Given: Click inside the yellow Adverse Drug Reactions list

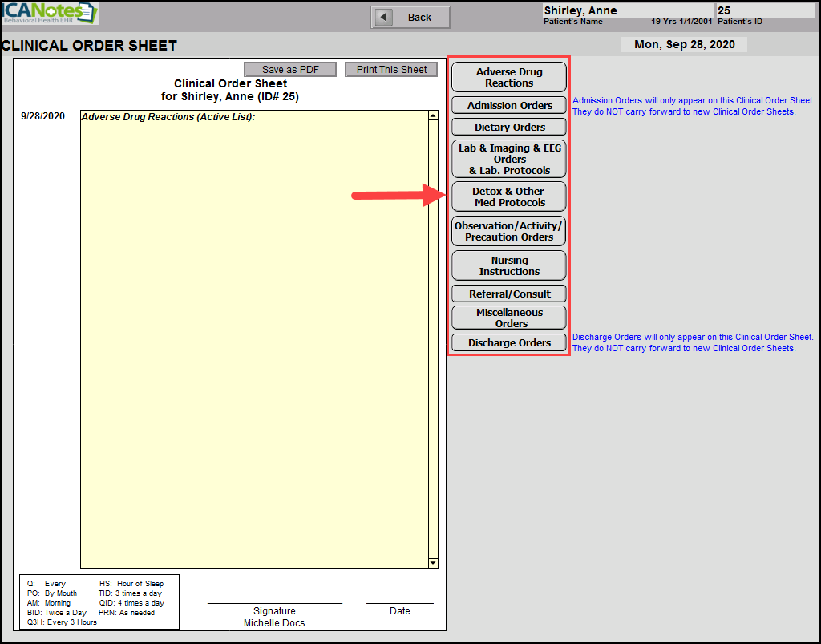Looking at the screenshot, I should [253, 337].
